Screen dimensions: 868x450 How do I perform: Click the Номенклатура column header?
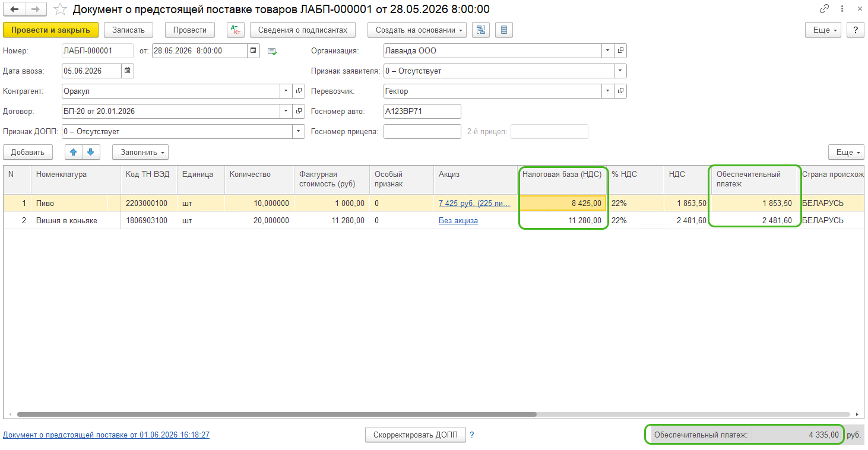coord(77,179)
